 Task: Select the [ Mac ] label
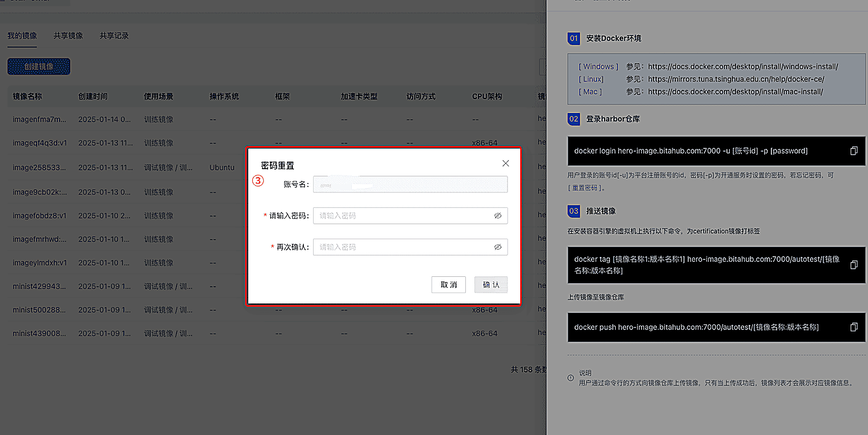[x=590, y=92]
